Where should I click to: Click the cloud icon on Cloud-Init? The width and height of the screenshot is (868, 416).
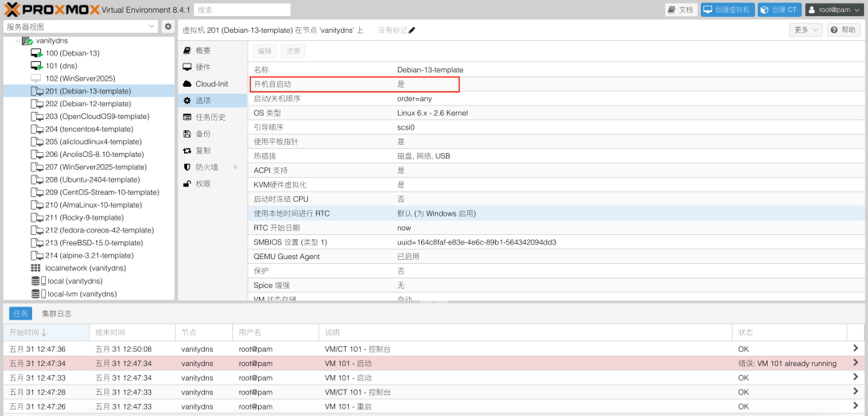tap(187, 84)
